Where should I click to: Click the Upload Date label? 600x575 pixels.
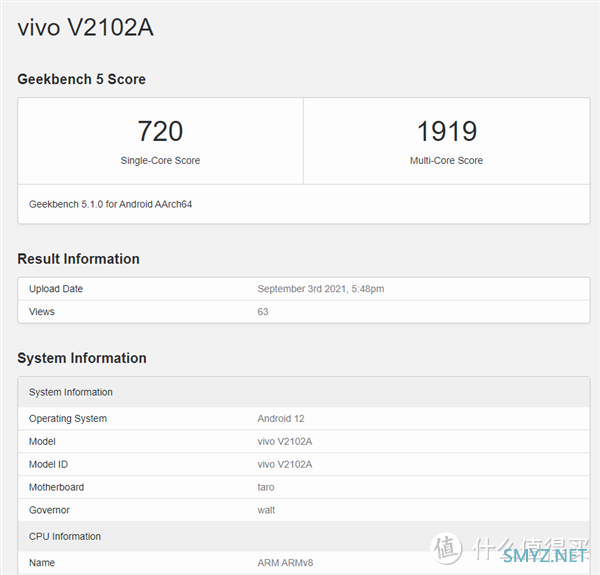(x=56, y=289)
